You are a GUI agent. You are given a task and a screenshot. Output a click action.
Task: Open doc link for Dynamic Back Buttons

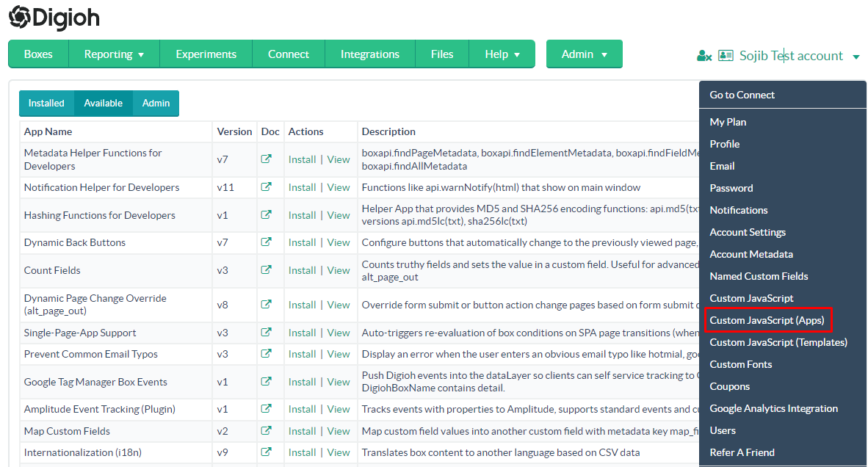coord(267,242)
